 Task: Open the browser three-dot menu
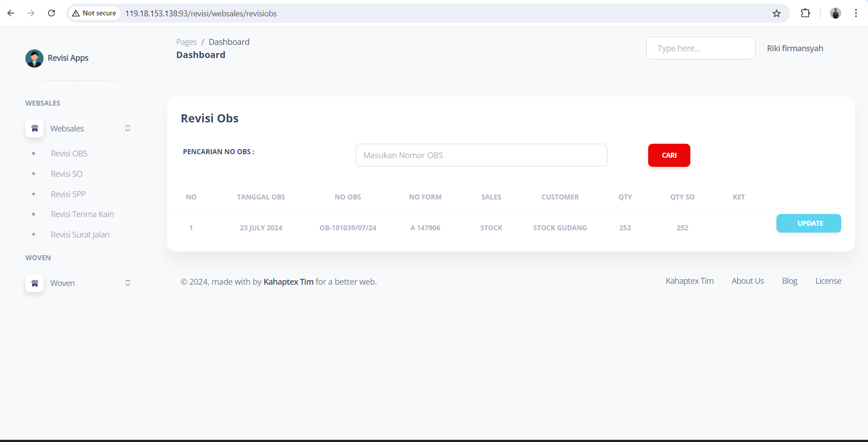(856, 13)
